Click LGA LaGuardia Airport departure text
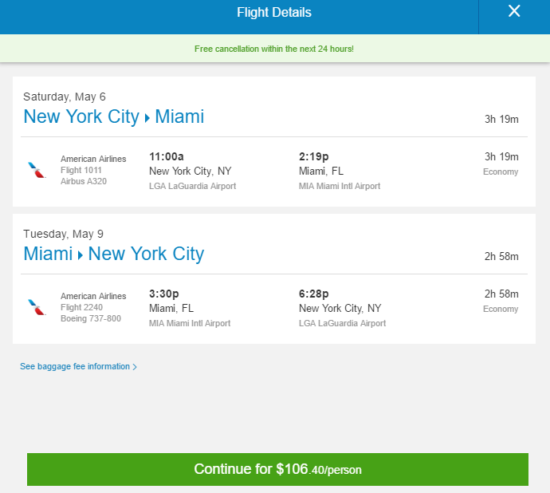550x493 pixels. pos(192,186)
